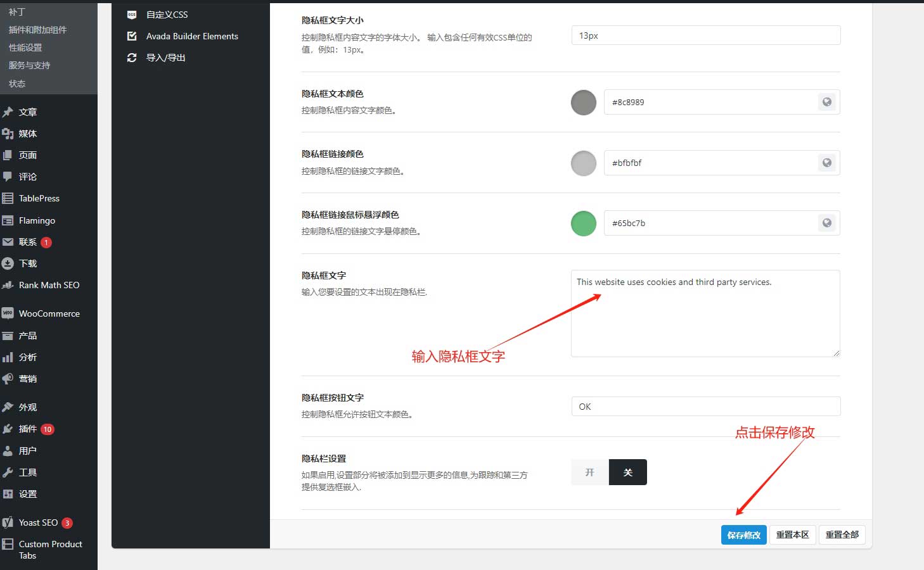
Task: Click the 重置全部 button
Action: tap(842, 535)
